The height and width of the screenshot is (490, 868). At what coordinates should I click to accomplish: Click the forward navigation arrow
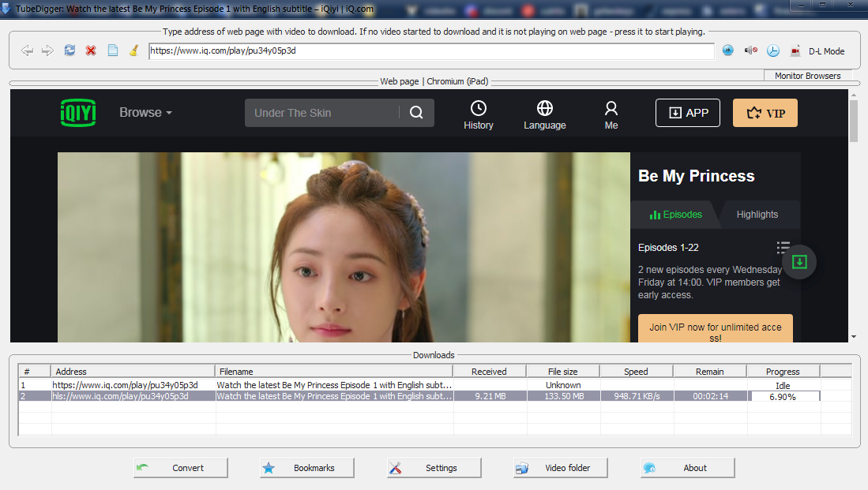point(47,50)
